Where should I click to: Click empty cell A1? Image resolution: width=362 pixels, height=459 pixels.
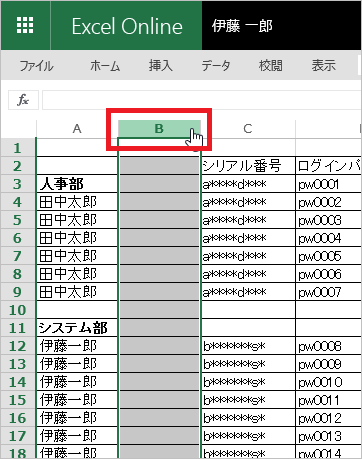[x=77, y=148]
